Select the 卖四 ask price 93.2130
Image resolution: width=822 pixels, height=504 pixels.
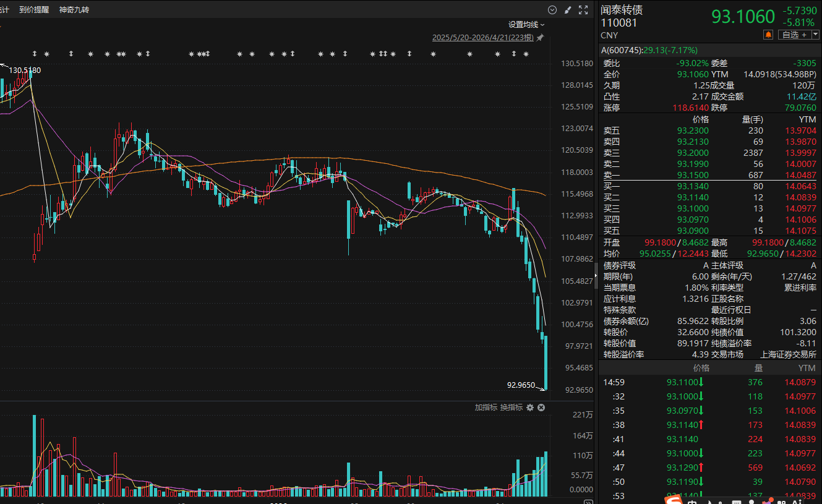[x=693, y=142]
